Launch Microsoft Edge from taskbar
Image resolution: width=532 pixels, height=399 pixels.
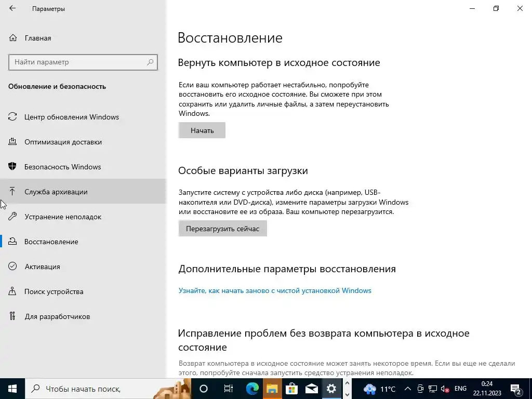[252, 389]
